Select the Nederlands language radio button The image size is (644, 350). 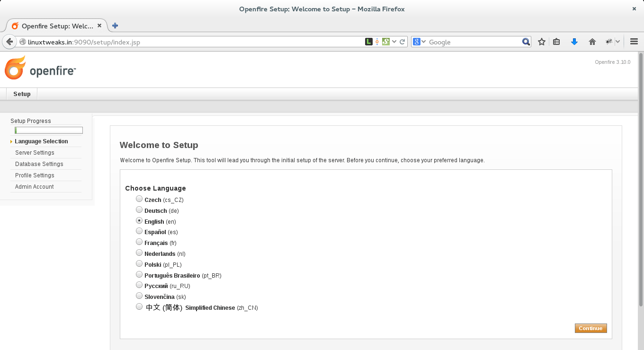[x=139, y=253]
